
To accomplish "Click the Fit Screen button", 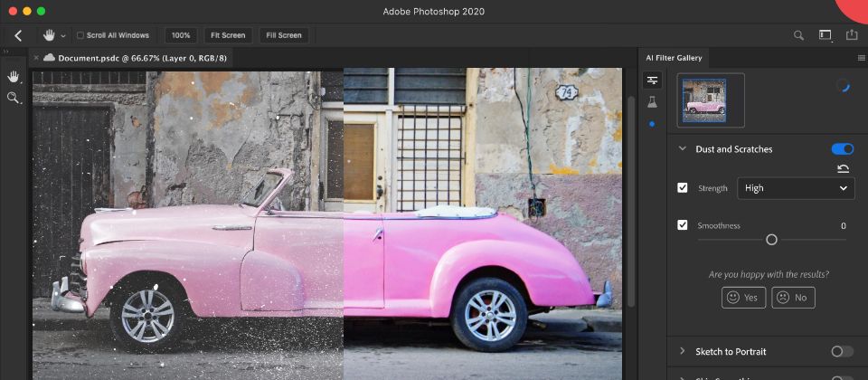I will tap(228, 35).
